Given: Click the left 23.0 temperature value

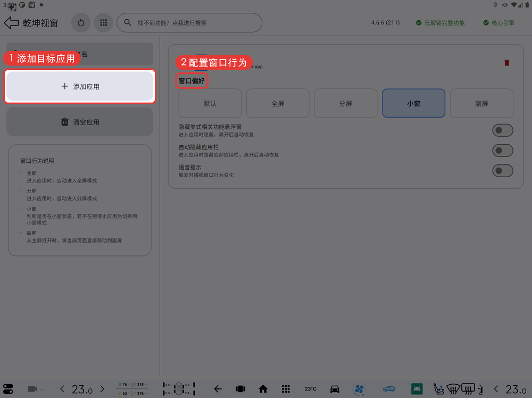Looking at the screenshot, I should [x=82, y=389].
